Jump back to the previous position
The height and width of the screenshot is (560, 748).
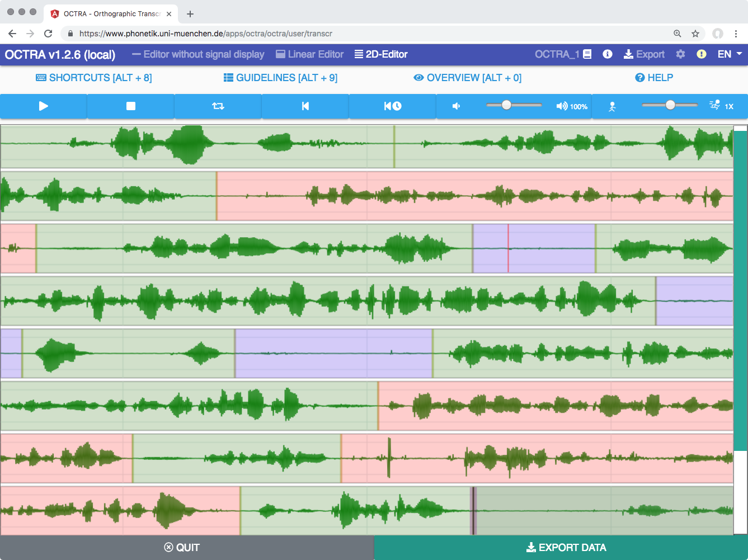point(305,106)
